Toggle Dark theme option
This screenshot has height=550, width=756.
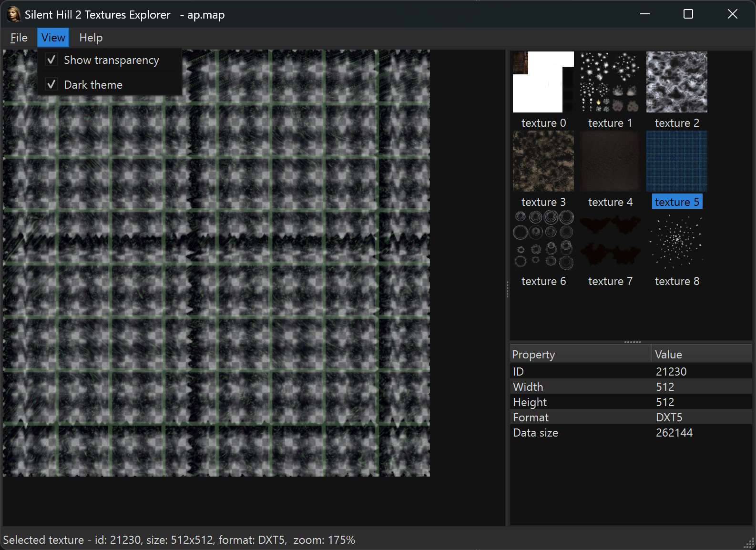pyautogui.click(x=110, y=85)
